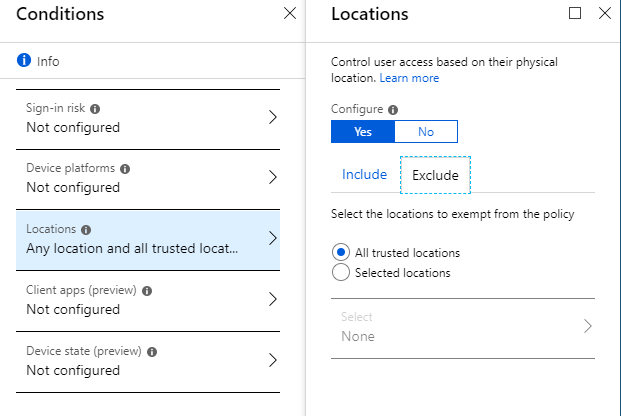Viewport: 621px width, 416px height.
Task: Click info tooltip icon beside Sign-in risk
Action: (95, 109)
